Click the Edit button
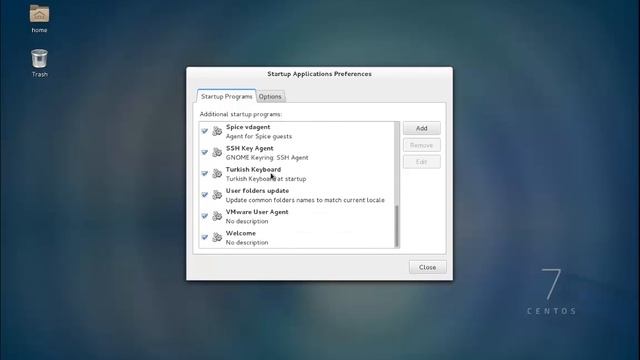Viewport: 640px width, 360px height. click(x=422, y=162)
